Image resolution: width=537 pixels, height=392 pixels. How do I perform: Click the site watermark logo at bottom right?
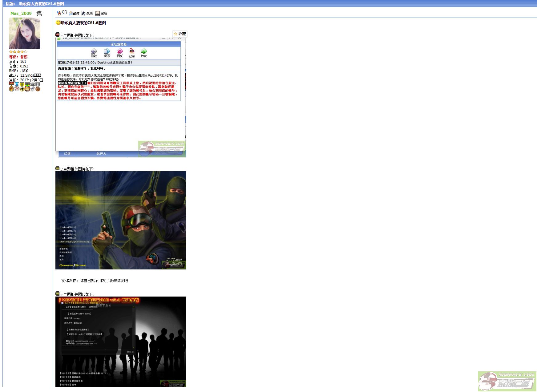click(507, 381)
